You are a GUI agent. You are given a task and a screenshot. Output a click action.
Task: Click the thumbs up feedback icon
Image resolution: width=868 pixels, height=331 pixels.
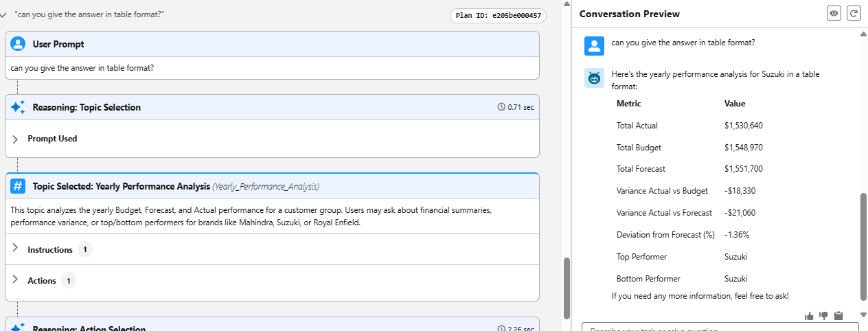point(809,316)
